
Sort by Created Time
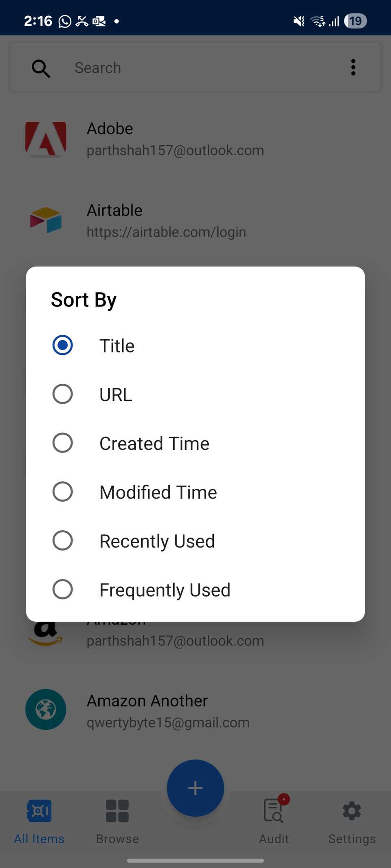tap(63, 443)
